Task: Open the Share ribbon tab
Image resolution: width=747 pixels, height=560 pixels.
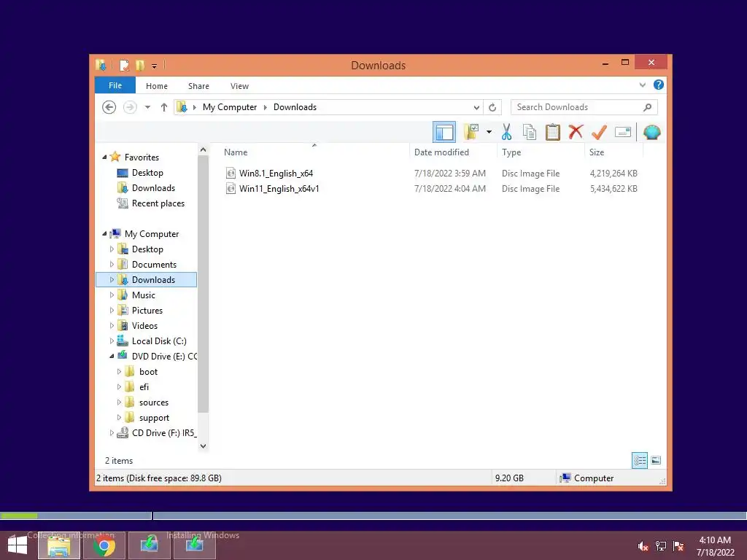Action: click(198, 86)
